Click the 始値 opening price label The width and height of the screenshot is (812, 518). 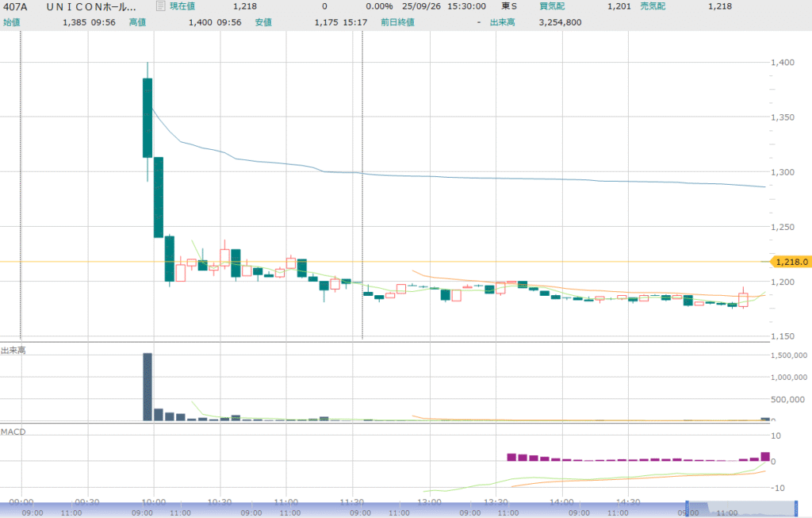click(11, 22)
